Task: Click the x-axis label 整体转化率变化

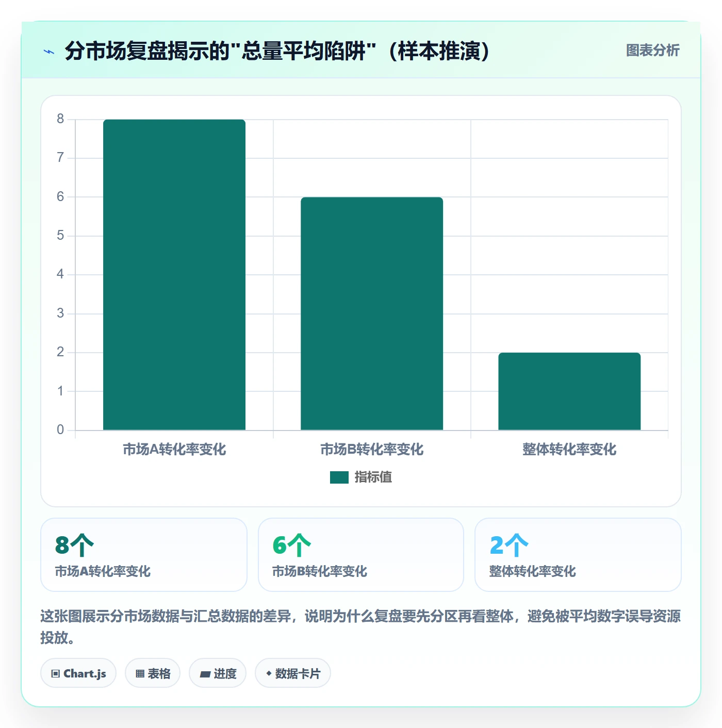Action: (569, 450)
